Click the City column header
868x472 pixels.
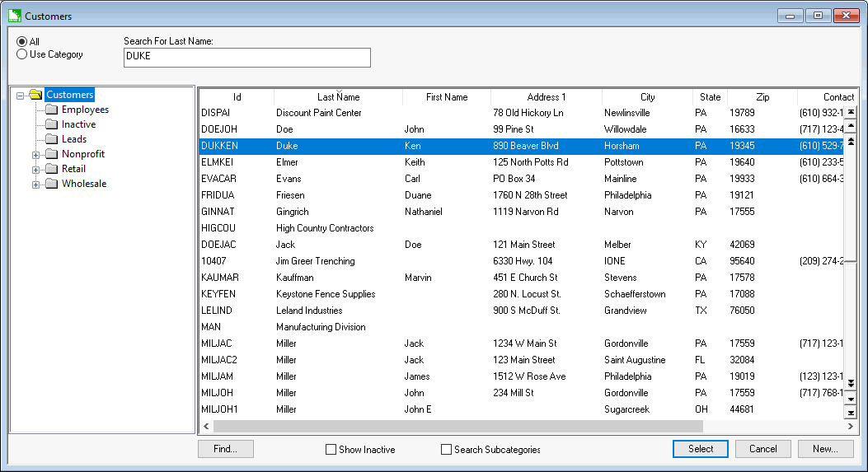click(647, 97)
